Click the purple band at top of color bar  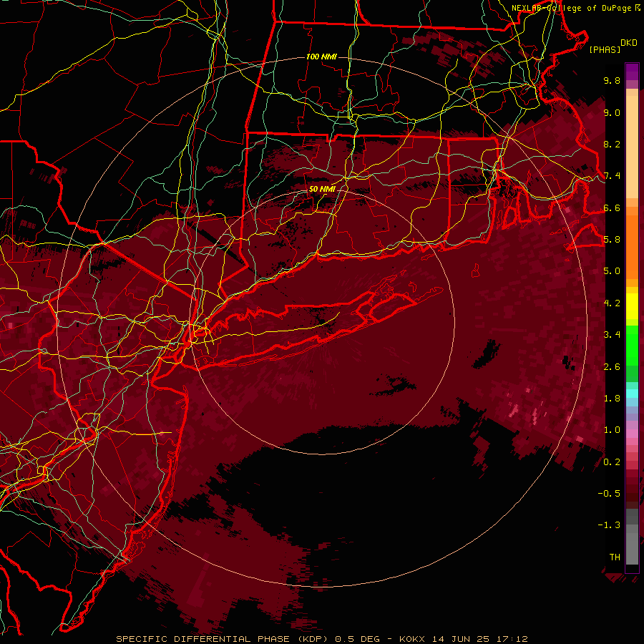pyautogui.click(x=632, y=72)
